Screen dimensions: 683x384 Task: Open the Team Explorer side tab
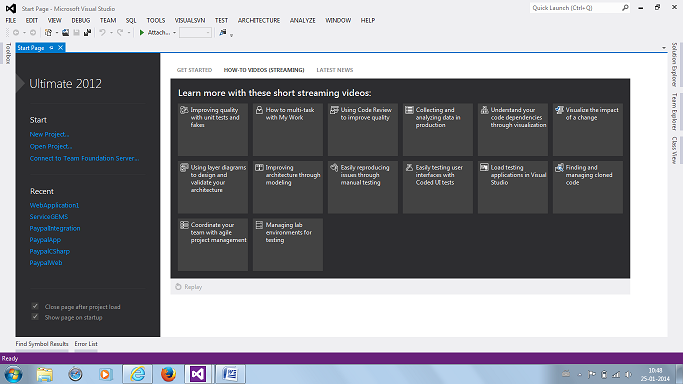(674, 111)
